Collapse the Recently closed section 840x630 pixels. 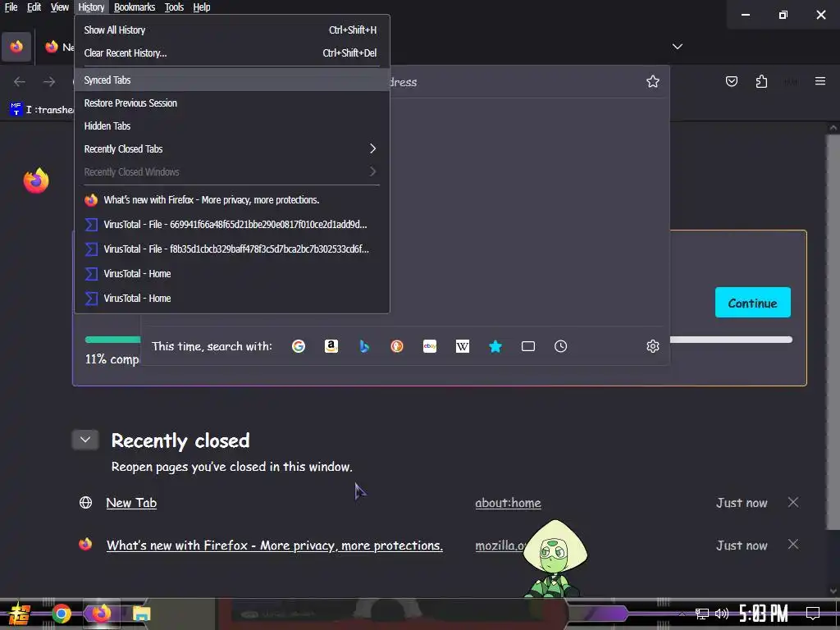[85, 440]
